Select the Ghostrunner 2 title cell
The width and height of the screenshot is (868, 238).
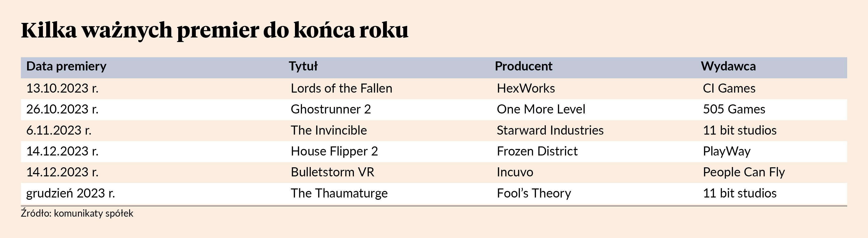pyautogui.click(x=331, y=109)
